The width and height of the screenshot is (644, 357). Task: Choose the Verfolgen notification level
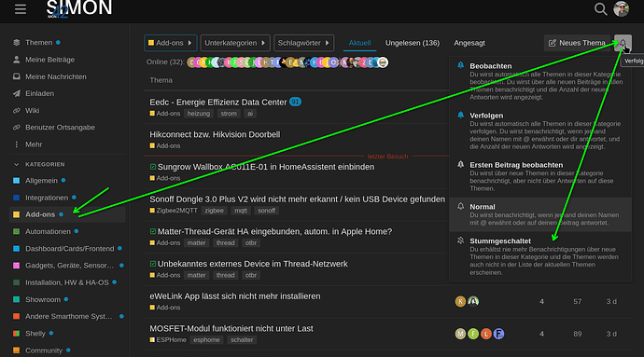540,130
